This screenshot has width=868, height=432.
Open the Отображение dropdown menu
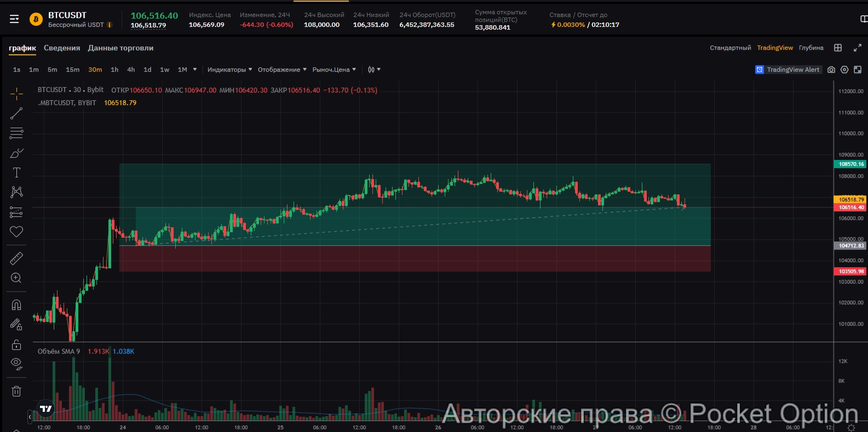[x=282, y=70]
